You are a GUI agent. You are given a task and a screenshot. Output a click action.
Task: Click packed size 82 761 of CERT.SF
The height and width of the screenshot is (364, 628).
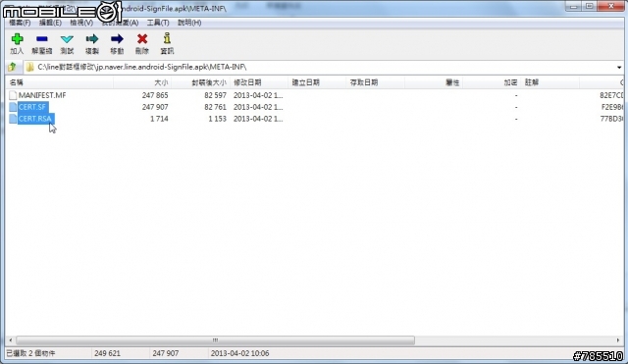(215, 107)
